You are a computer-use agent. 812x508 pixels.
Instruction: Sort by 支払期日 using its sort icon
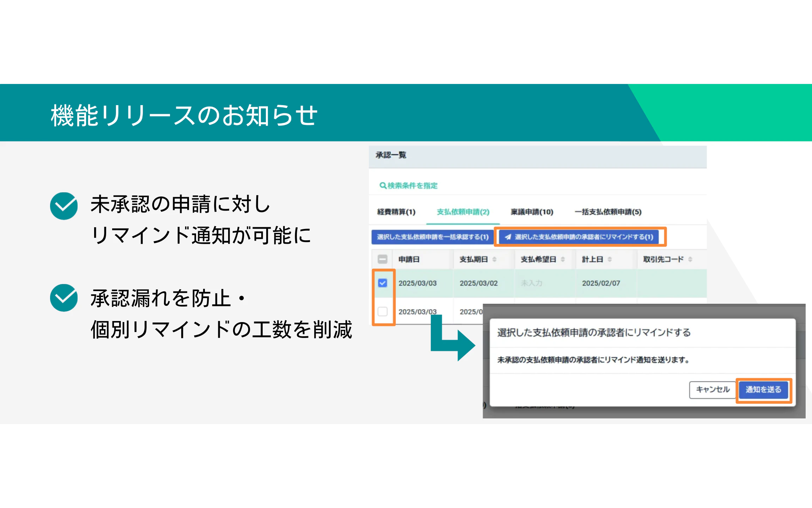[x=494, y=259]
